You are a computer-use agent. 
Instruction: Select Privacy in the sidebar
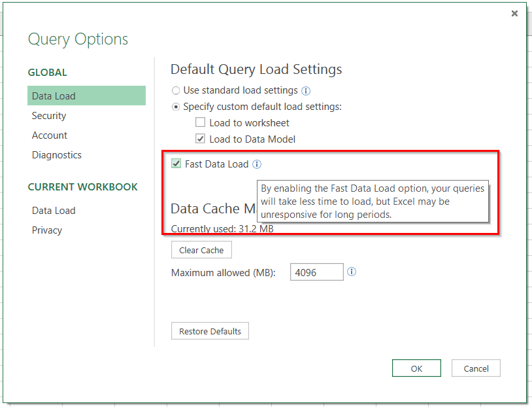[x=47, y=230]
